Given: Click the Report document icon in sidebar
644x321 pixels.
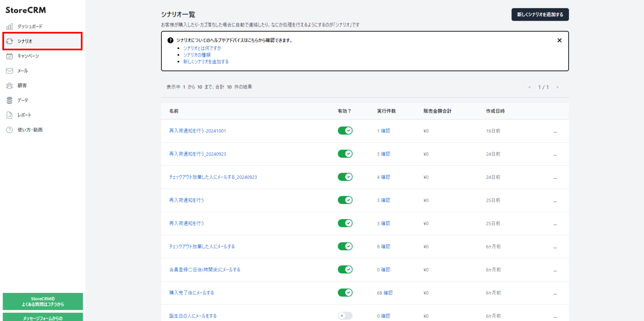Looking at the screenshot, I should (9, 115).
